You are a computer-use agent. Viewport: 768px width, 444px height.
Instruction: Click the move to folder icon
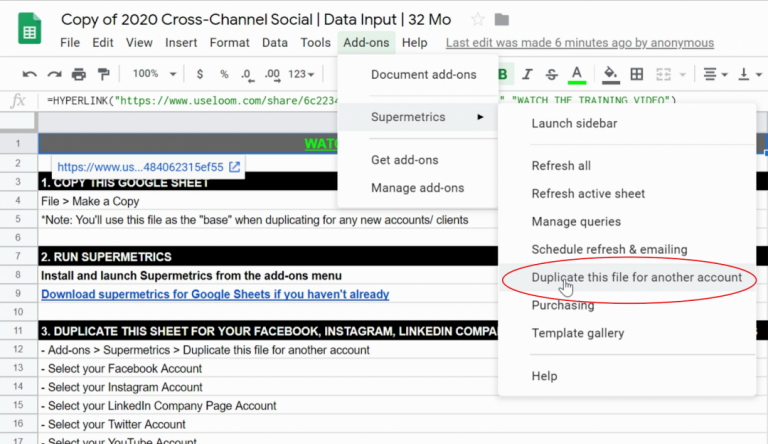[x=502, y=20]
